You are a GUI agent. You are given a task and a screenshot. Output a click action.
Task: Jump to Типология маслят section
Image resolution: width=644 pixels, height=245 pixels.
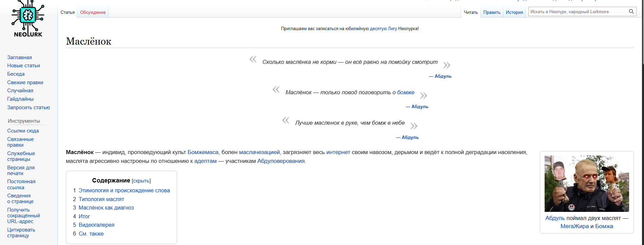pyautogui.click(x=101, y=199)
